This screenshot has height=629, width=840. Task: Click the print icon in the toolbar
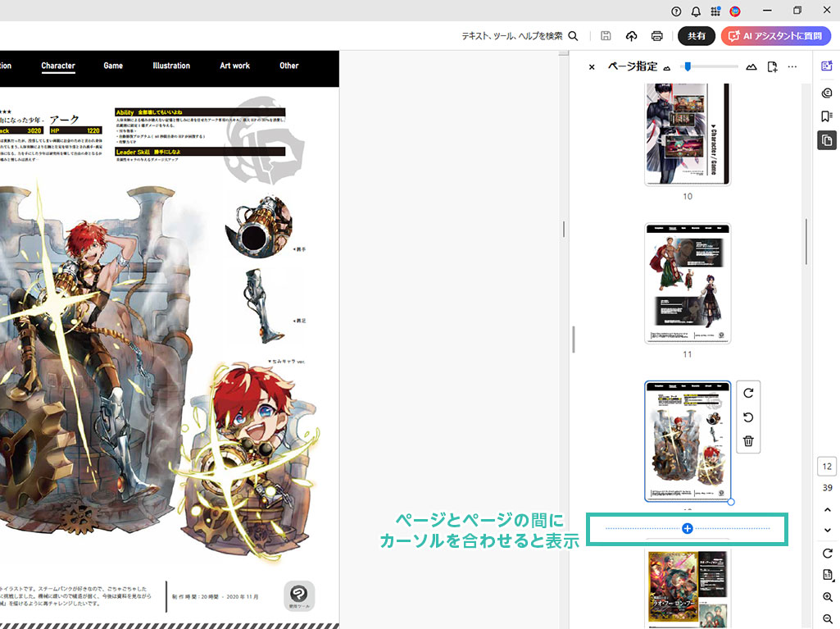[656, 36]
